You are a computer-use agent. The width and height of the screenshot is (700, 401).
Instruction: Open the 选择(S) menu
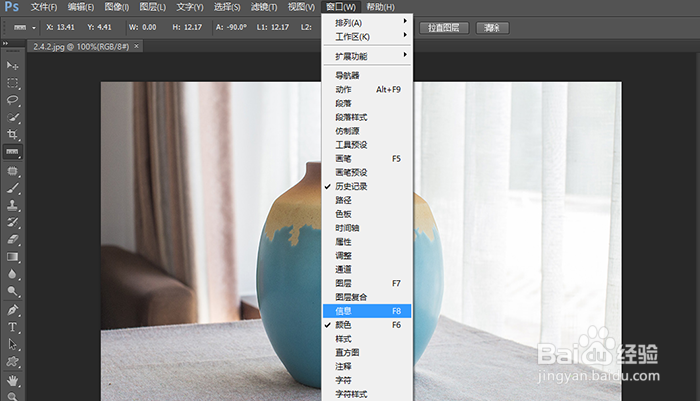click(227, 7)
